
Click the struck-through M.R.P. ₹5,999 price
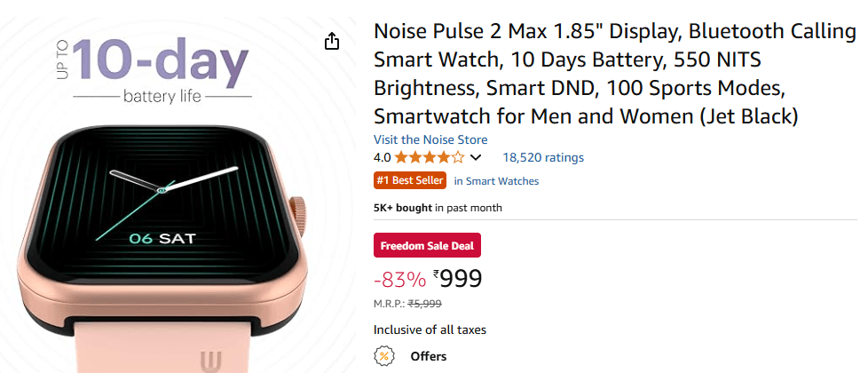[x=424, y=304]
